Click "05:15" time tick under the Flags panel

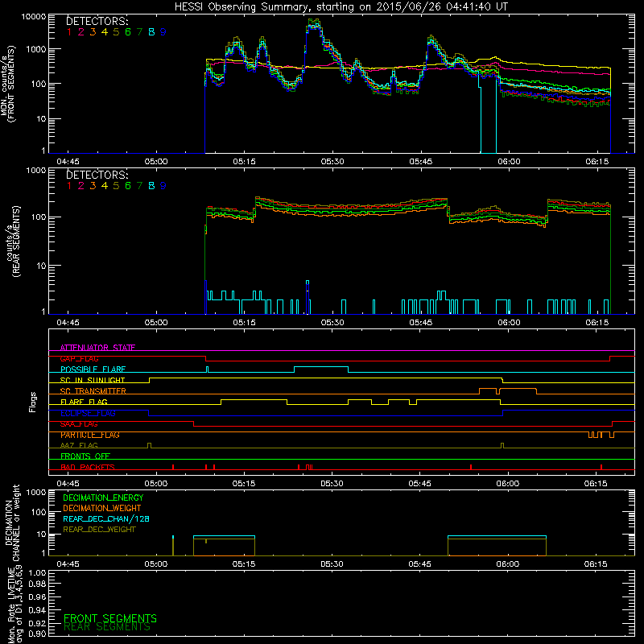244,484
